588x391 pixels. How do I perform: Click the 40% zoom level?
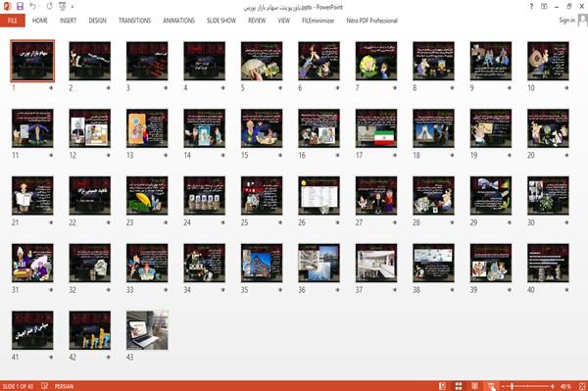click(565, 386)
